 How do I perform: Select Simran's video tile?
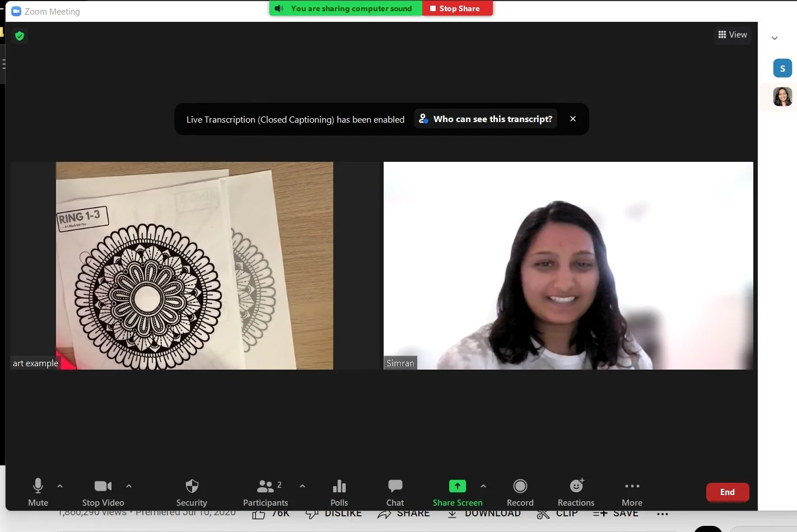(x=568, y=265)
